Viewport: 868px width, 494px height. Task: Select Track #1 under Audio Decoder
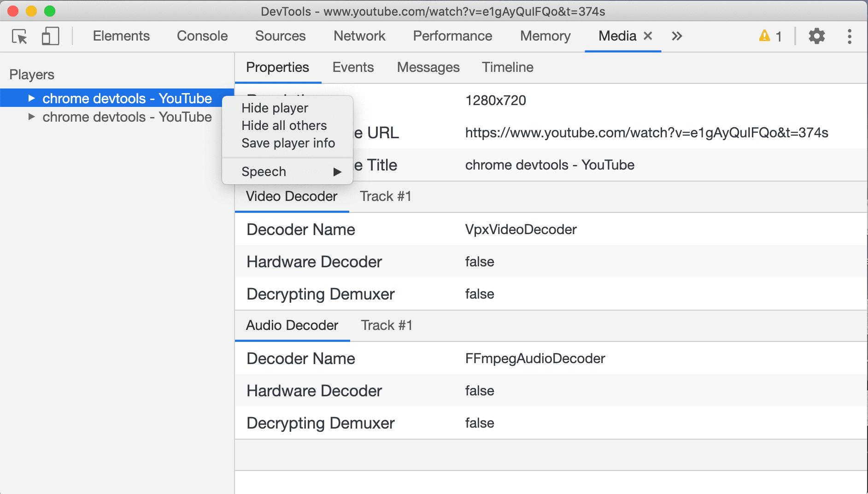click(386, 325)
